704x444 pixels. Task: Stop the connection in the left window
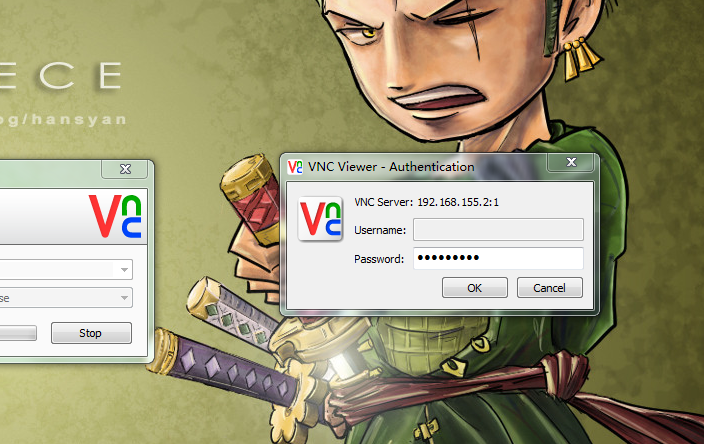tap(91, 333)
